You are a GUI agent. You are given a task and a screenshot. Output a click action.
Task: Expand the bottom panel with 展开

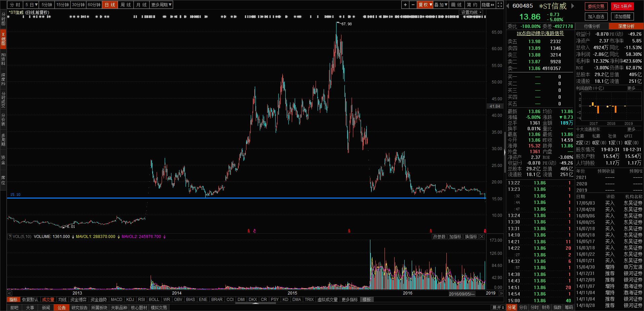498,308
